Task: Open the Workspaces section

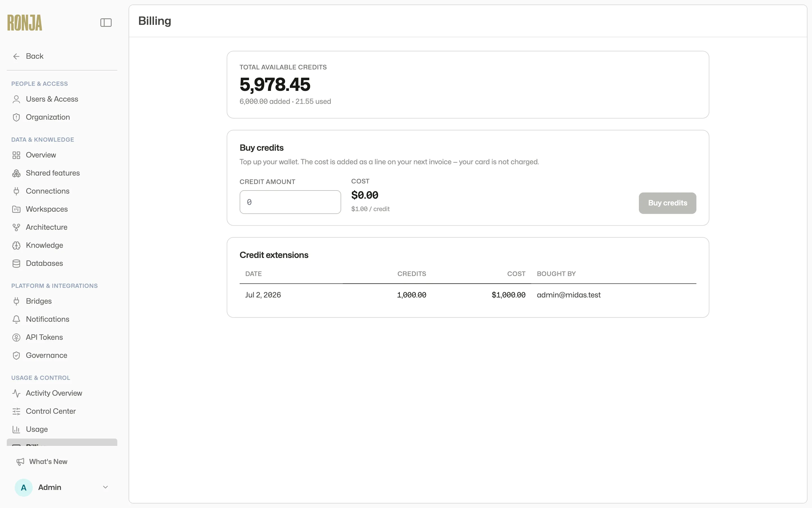Action: coord(62,209)
